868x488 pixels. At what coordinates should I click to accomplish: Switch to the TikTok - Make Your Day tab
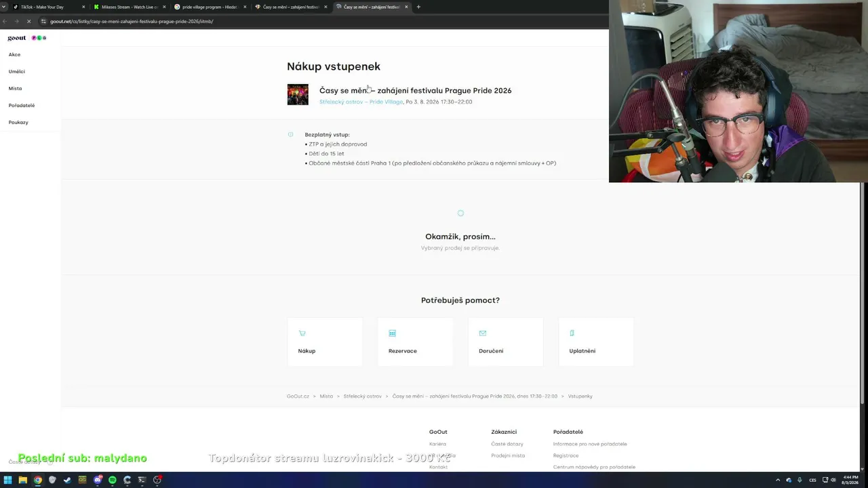coord(49,7)
